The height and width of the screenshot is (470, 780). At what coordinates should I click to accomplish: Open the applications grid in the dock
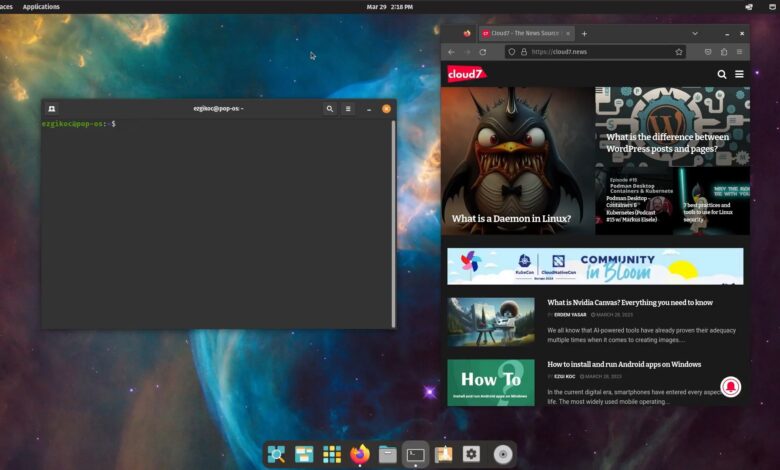coord(332,454)
